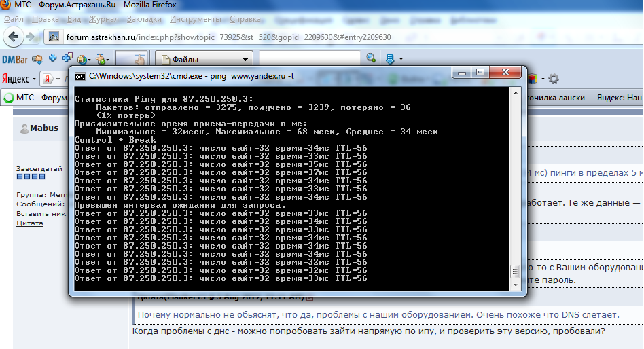Image resolution: width=644 pixels, height=349 pixels.
Task: Expand the Яндекс logo dropdown arrow
Action: (x=34, y=79)
